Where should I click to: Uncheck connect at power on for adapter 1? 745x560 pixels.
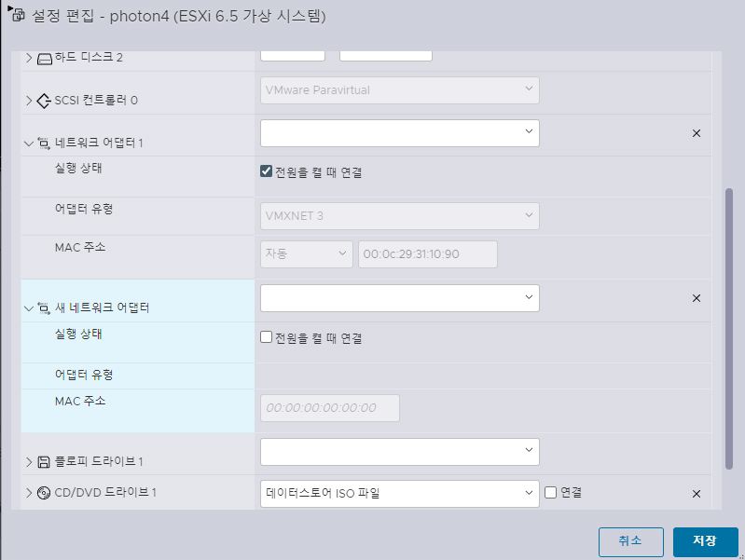pos(266,171)
